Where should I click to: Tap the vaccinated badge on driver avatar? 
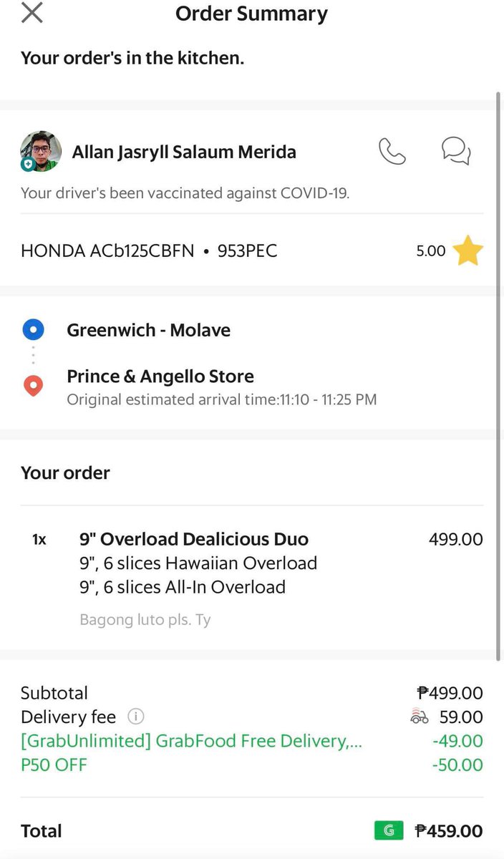(x=28, y=165)
